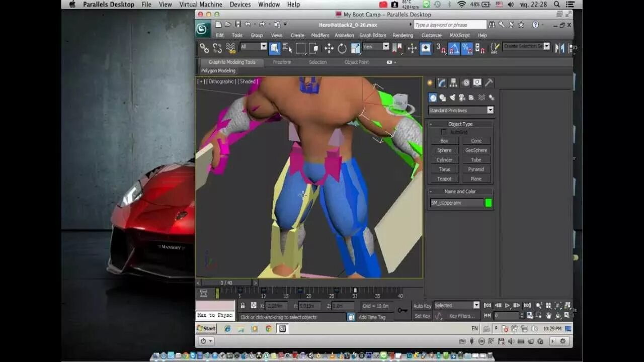Click the Mirror tool icon
The width and height of the screenshot is (644, 362).
coord(559,48)
